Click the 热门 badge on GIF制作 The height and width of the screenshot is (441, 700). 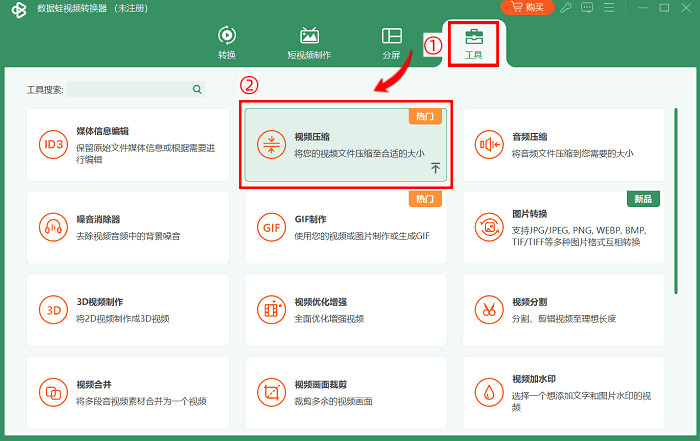tap(425, 199)
